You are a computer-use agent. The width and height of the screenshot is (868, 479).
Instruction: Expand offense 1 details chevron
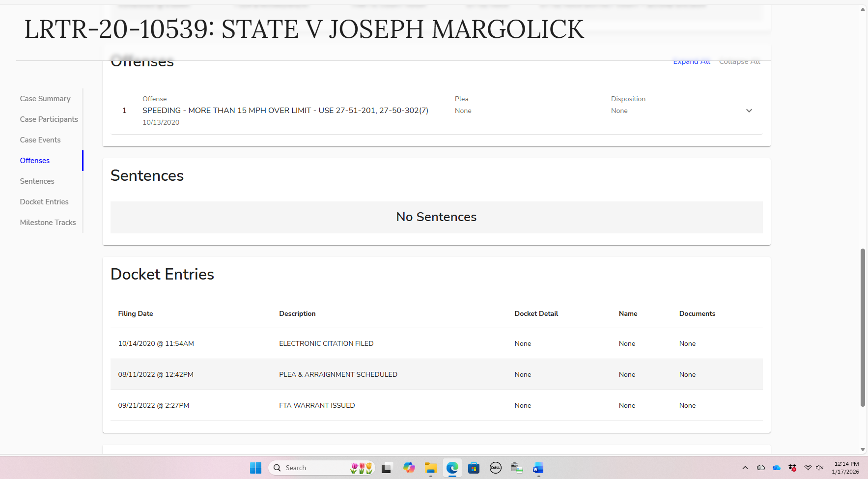click(749, 111)
